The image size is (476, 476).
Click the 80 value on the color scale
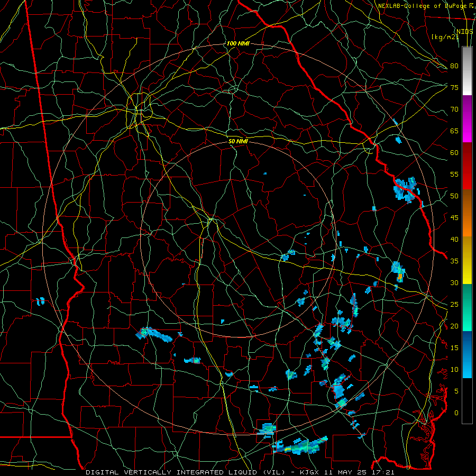[454, 66]
